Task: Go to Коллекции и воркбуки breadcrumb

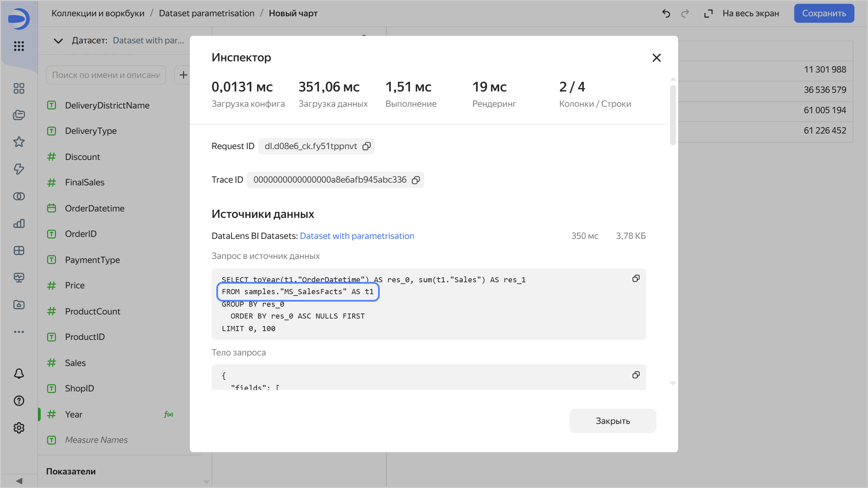Action: point(98,14)
